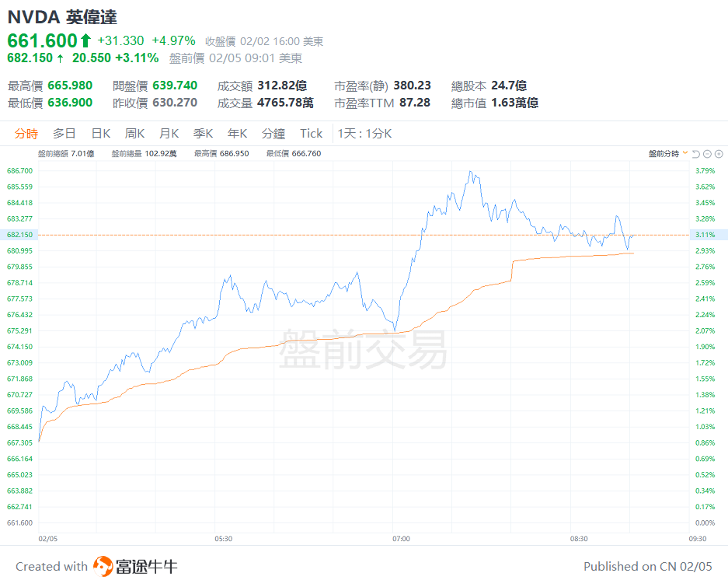
Task: Open the Tick tab
Action: (311, 134)
